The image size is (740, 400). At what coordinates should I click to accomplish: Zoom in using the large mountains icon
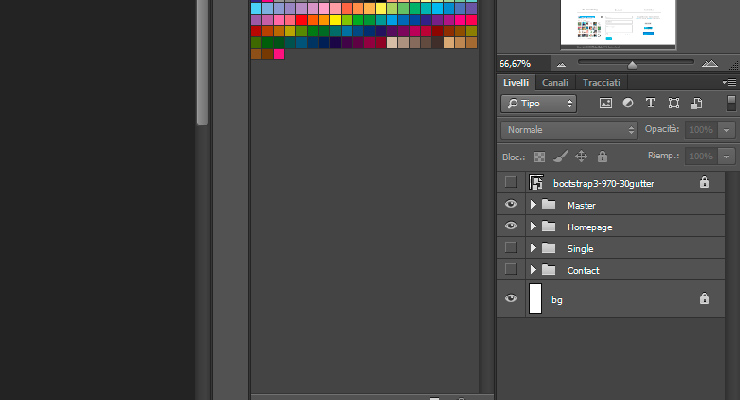click(710, 63)
